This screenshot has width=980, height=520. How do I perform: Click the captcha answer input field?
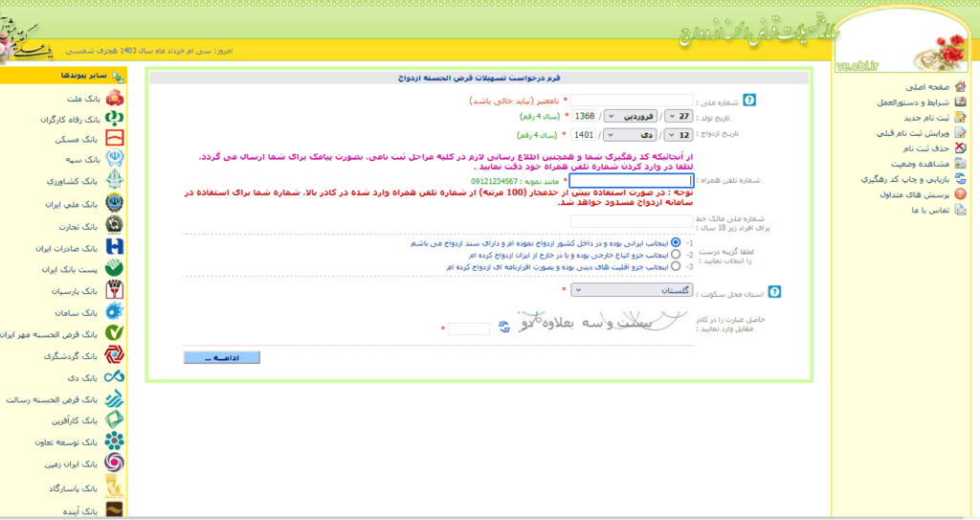click(469, 328)
